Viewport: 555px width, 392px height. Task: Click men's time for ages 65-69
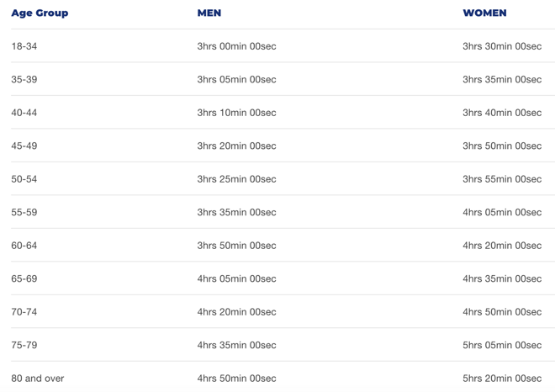236,278
